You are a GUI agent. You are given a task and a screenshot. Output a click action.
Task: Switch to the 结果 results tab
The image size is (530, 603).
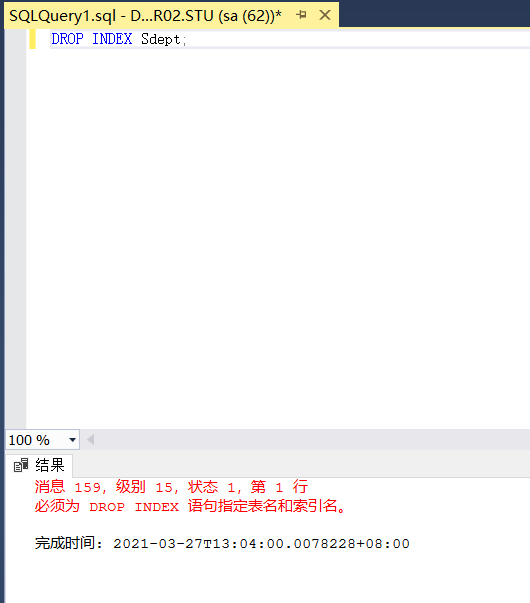[39, 465]
